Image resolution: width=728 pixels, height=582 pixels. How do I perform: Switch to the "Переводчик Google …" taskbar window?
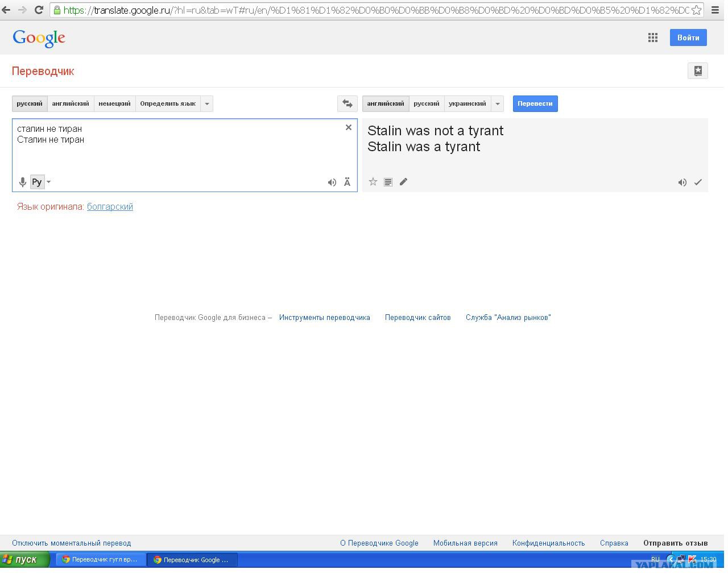point(192,560)
